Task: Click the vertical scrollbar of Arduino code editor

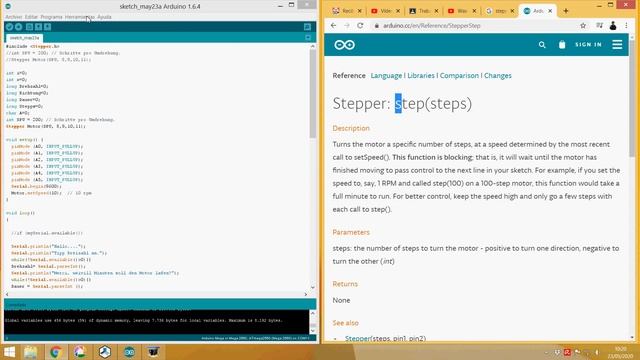Action: click(313, 94)
